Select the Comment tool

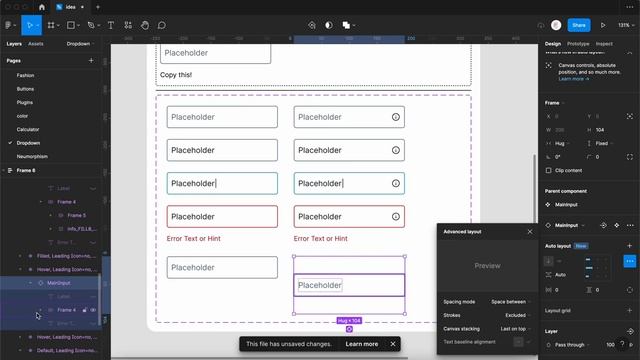162,25
